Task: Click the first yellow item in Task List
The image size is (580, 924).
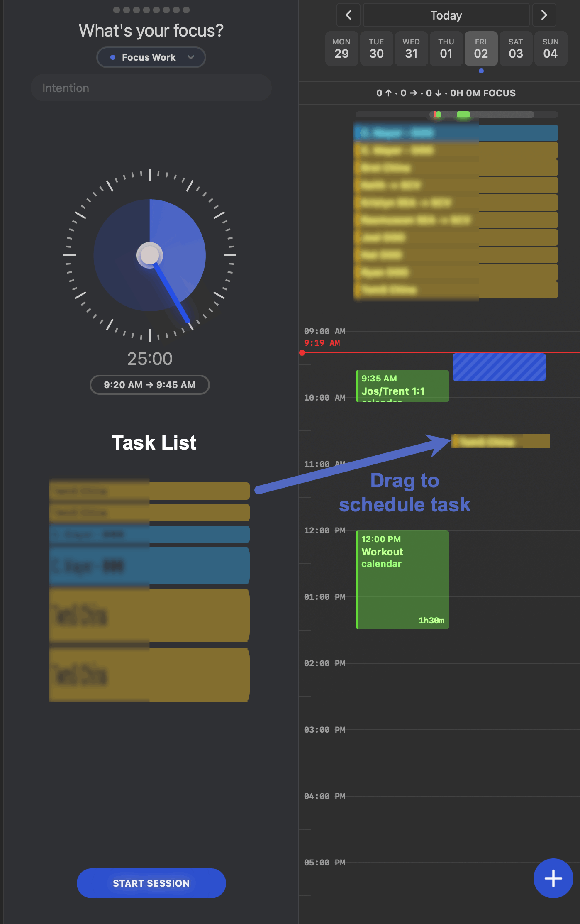Action: coord(149,491)
